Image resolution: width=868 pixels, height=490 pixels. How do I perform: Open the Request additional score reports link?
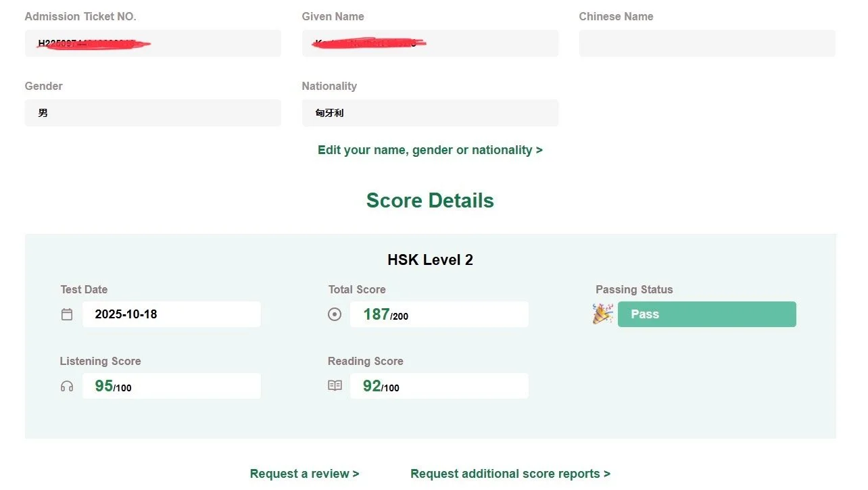coord(510,474)
